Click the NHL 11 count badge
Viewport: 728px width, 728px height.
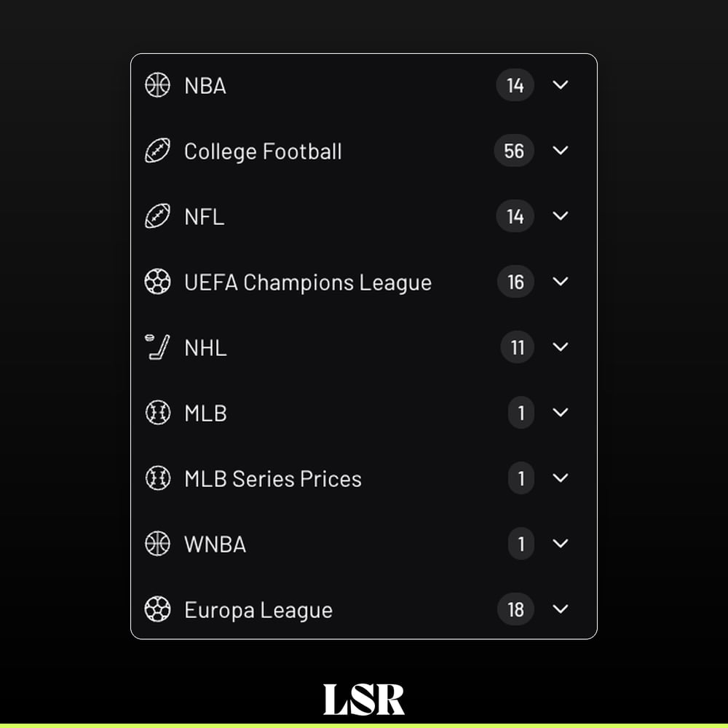[x=517, y=347]
